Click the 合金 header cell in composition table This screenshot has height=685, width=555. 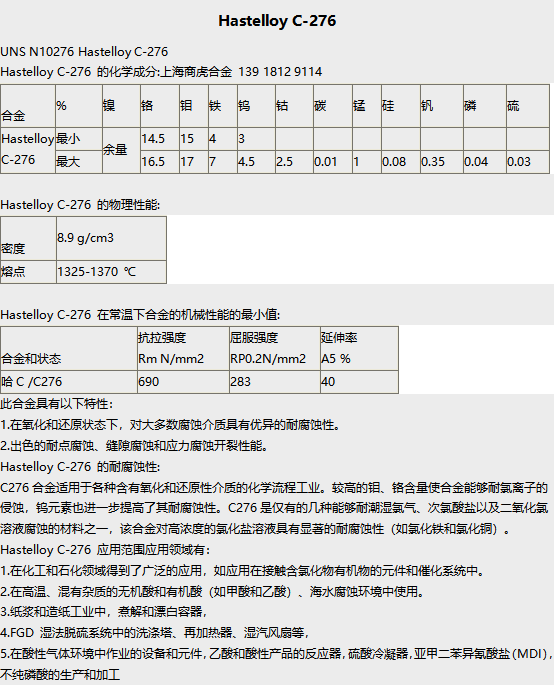[28, 106]
